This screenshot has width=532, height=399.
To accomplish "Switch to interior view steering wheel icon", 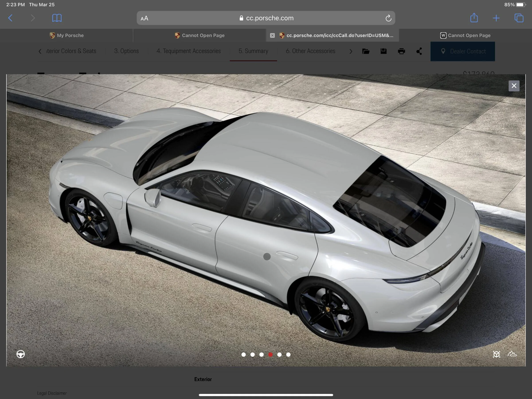I will 21,354.
